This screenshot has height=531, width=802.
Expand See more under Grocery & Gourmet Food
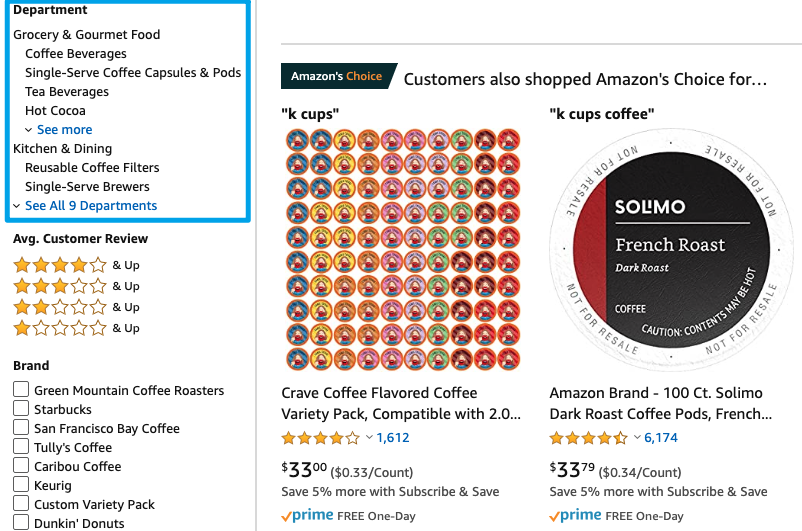[64, 129]
